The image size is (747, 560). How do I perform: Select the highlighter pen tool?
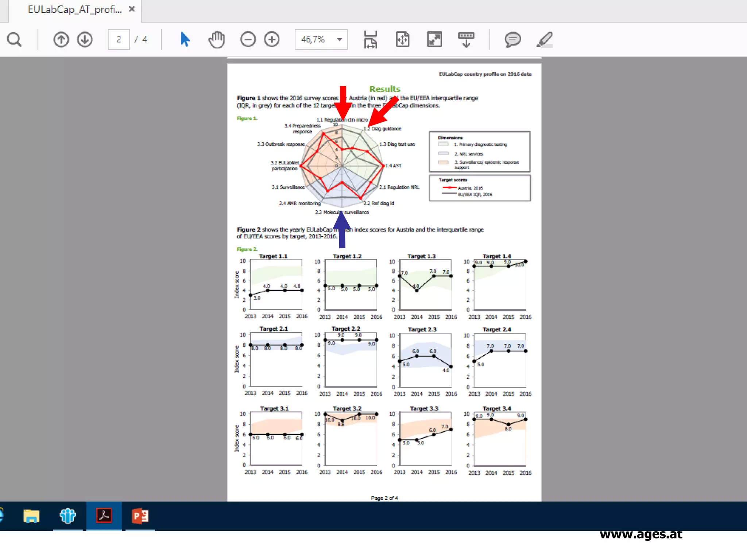(x=545, y=39)
